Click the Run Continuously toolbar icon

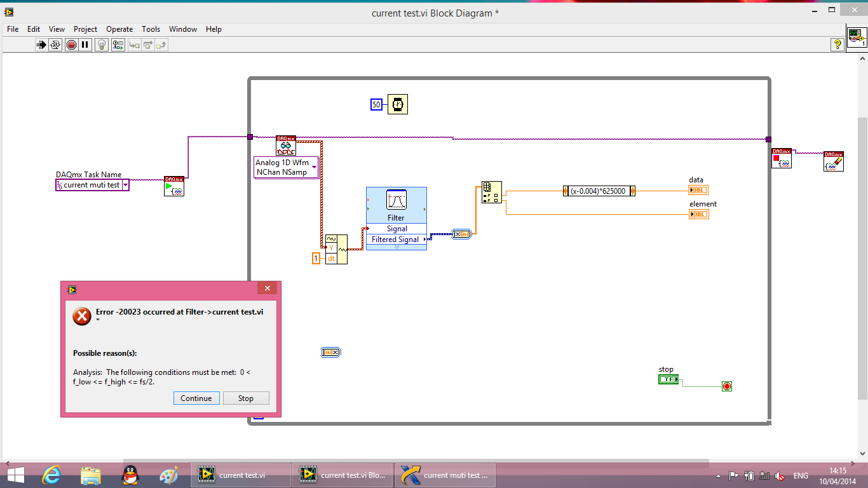(55, 44)
